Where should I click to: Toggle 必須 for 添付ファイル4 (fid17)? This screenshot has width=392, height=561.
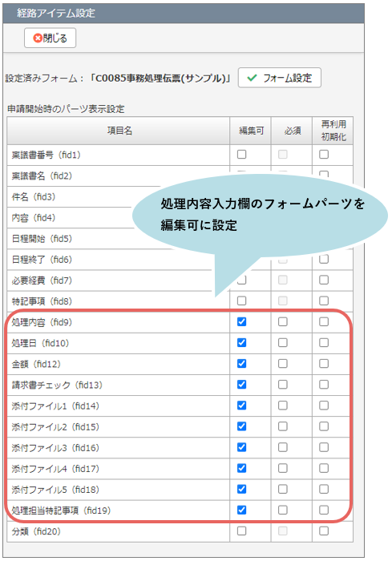[283, 468]
